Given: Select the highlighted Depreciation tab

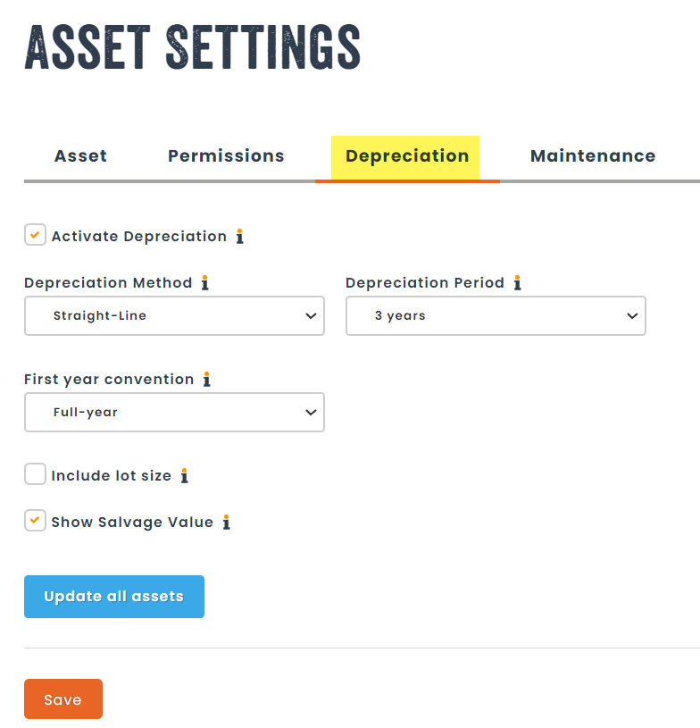Looking at the screenshot, I should (407, 156).
